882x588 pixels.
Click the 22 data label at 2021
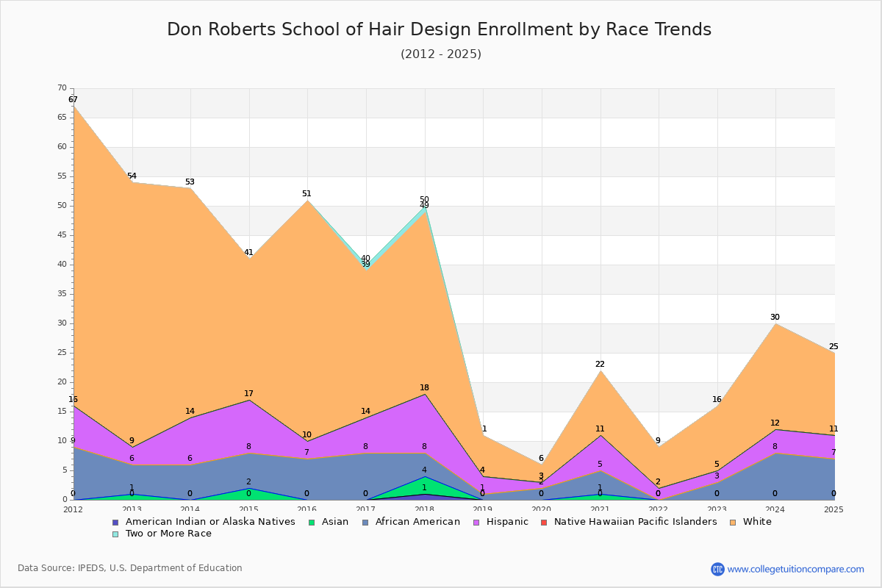coord(600,364)
